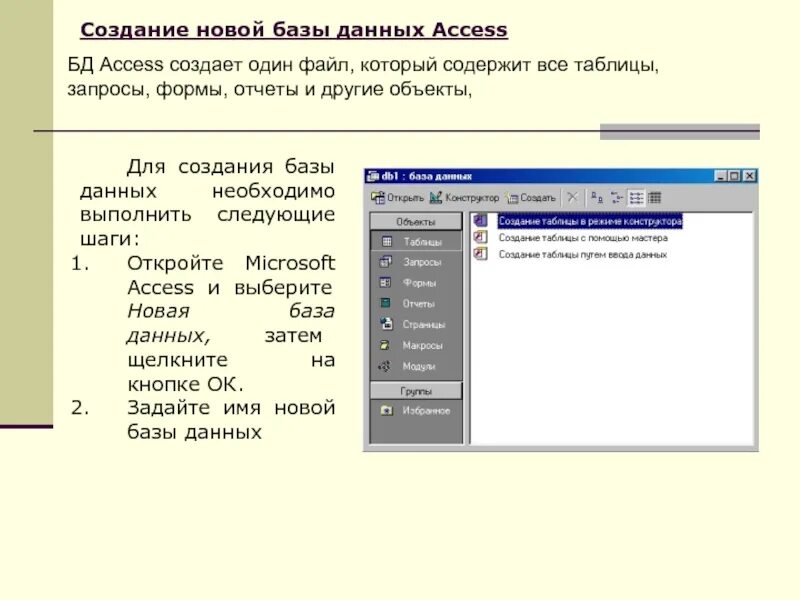Click the Создать toolbar button
Screen dimensions: 800x600
point(531,197)
